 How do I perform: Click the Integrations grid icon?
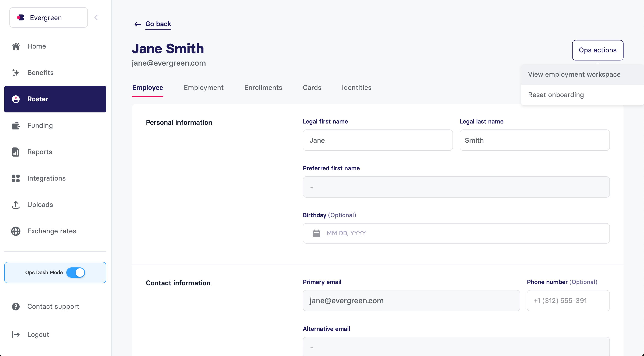point(16,178)
